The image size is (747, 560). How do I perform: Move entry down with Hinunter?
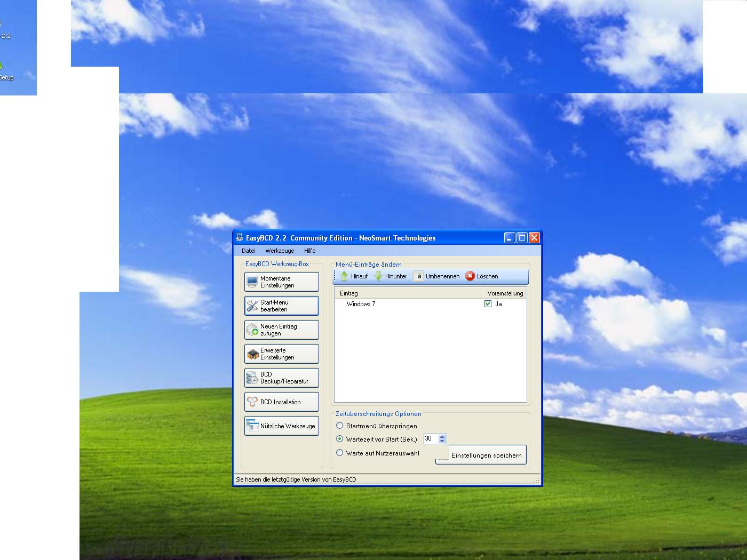pos(391,276)
